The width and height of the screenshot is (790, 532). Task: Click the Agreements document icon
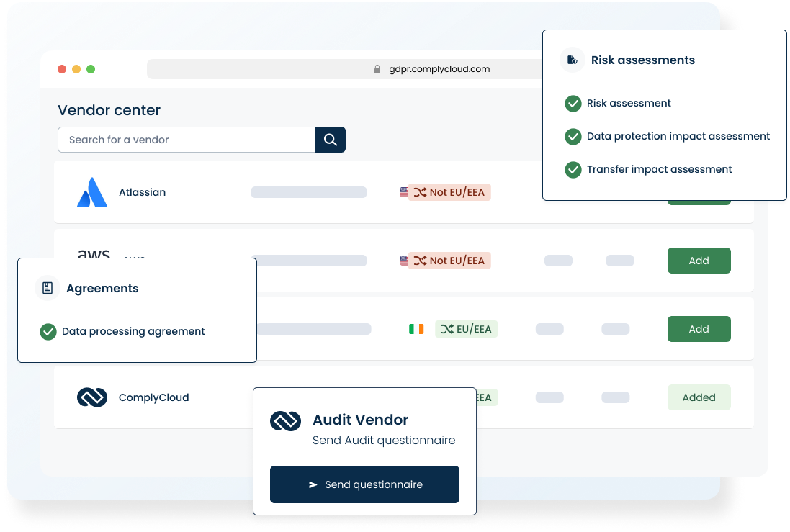(x=48, y=288)
